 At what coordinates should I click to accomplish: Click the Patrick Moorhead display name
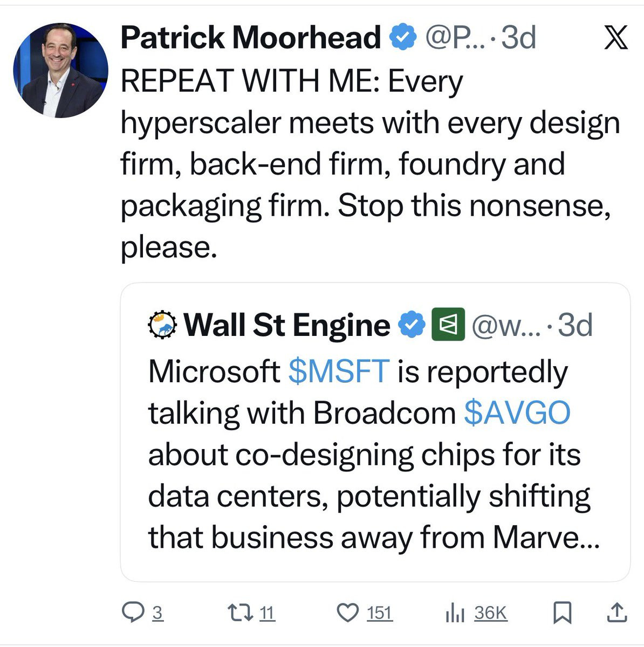pyautogui.click(x=251, y=38)
